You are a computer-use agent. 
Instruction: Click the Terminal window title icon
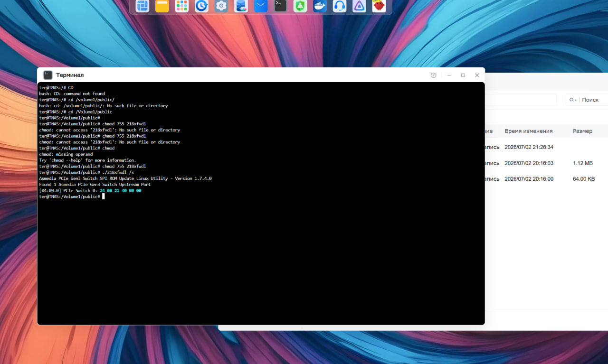[48, 75]
